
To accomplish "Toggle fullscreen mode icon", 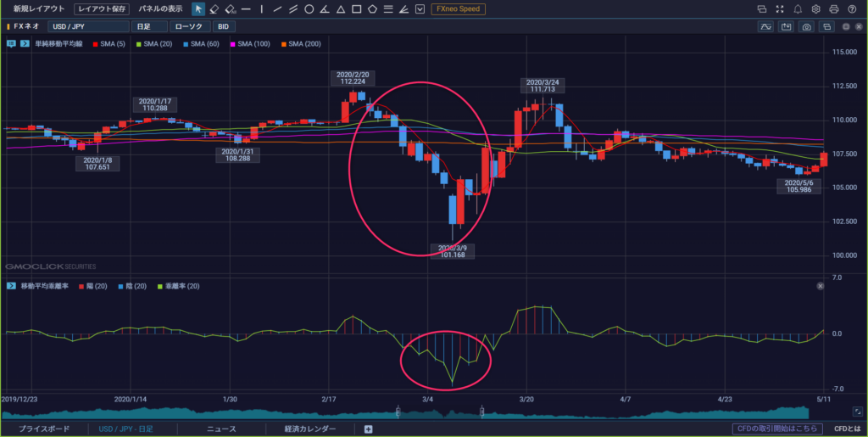I will click(x=780, y=8).
